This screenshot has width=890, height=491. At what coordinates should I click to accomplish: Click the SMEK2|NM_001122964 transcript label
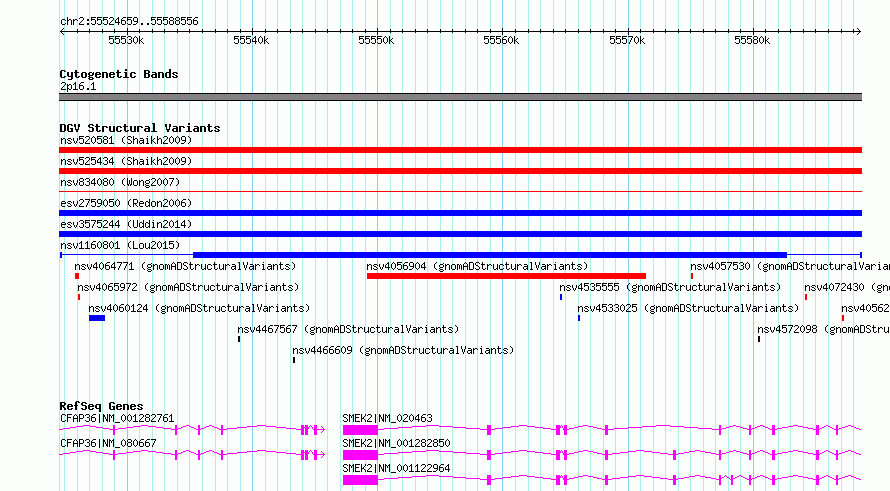(396, 468)
